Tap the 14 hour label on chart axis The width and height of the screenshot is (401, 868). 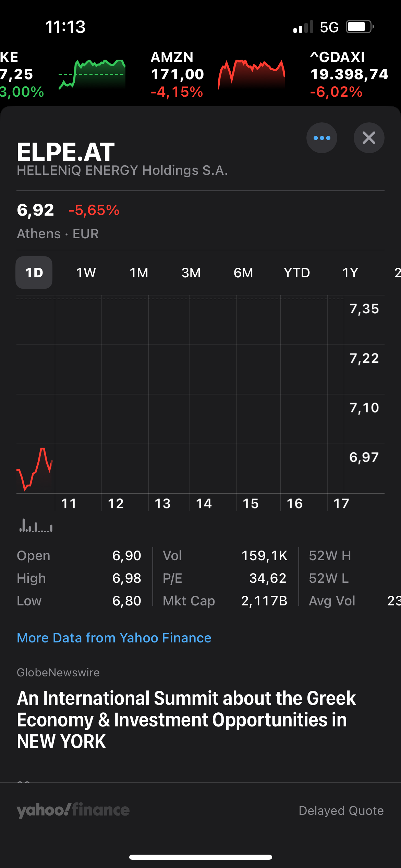coord(204,503)
